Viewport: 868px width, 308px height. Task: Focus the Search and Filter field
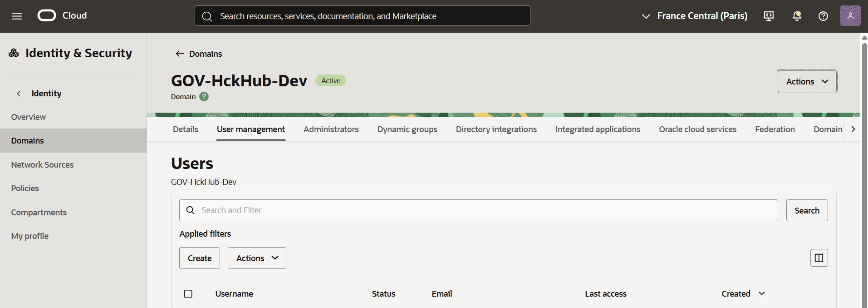click(x=478, y=210)
